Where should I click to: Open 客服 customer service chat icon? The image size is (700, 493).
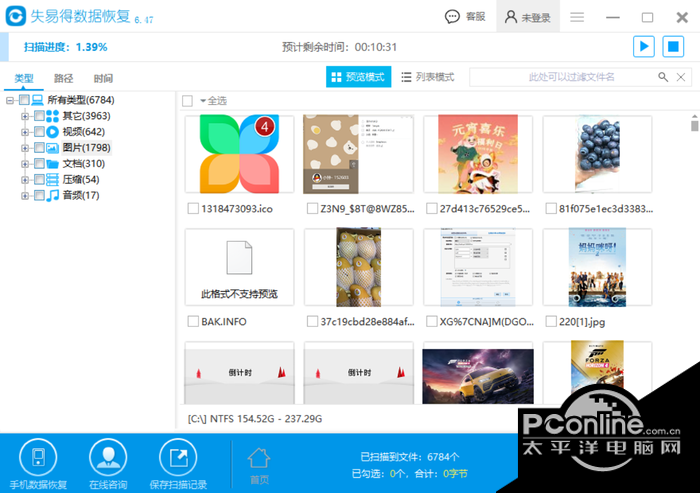coord(452,17)
